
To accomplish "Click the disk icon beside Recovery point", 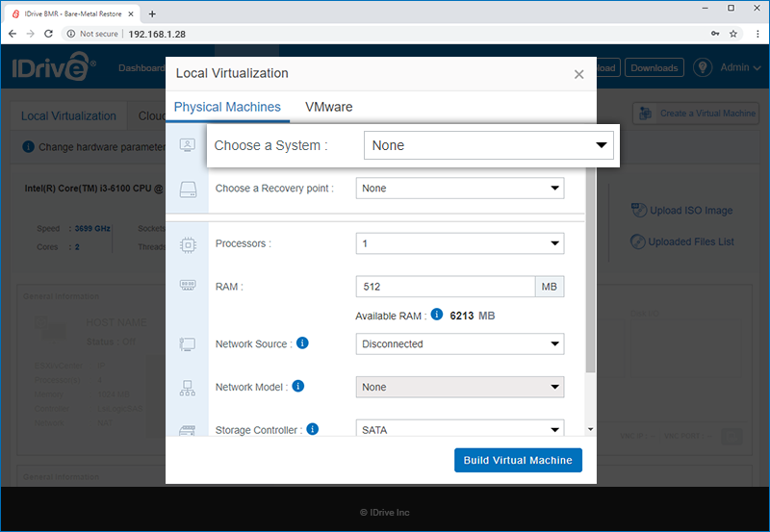I will (188, 190).
